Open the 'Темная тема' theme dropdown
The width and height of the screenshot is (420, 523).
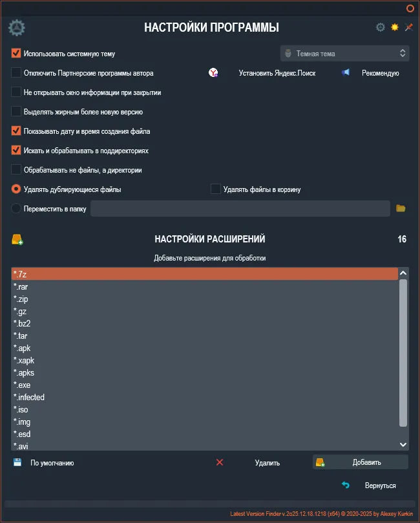(344, 54)
